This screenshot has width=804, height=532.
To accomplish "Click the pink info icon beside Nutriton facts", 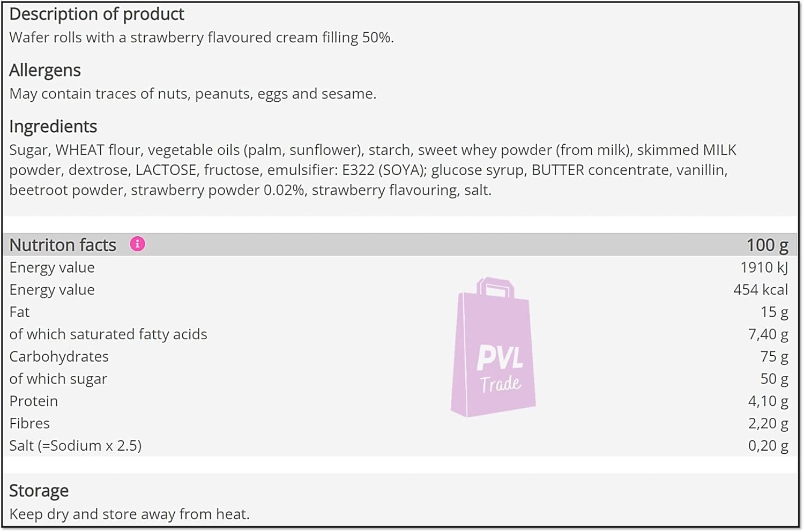I will [137, 244].
